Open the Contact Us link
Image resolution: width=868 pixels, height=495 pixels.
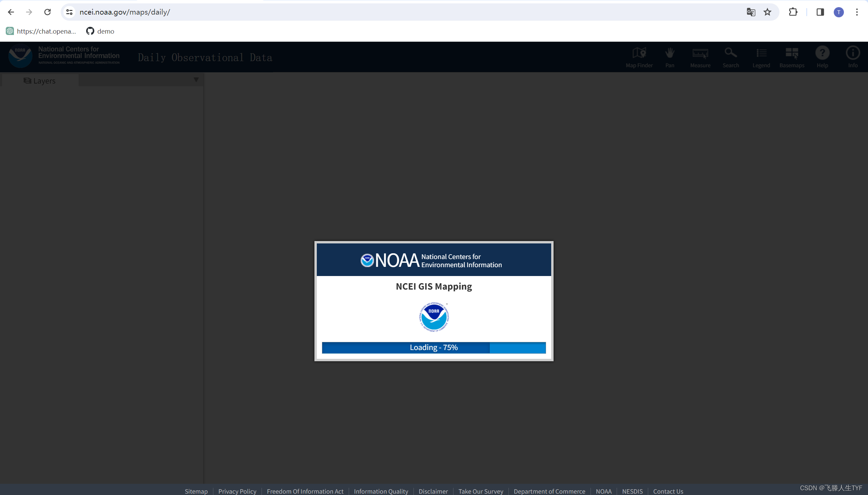click(x=668, y=491)
